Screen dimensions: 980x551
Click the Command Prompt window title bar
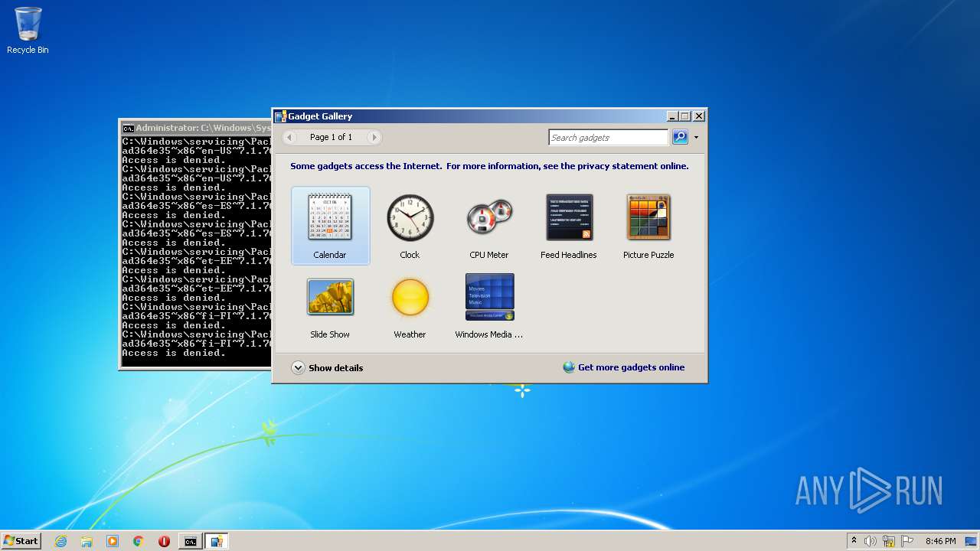pos(196,128)
